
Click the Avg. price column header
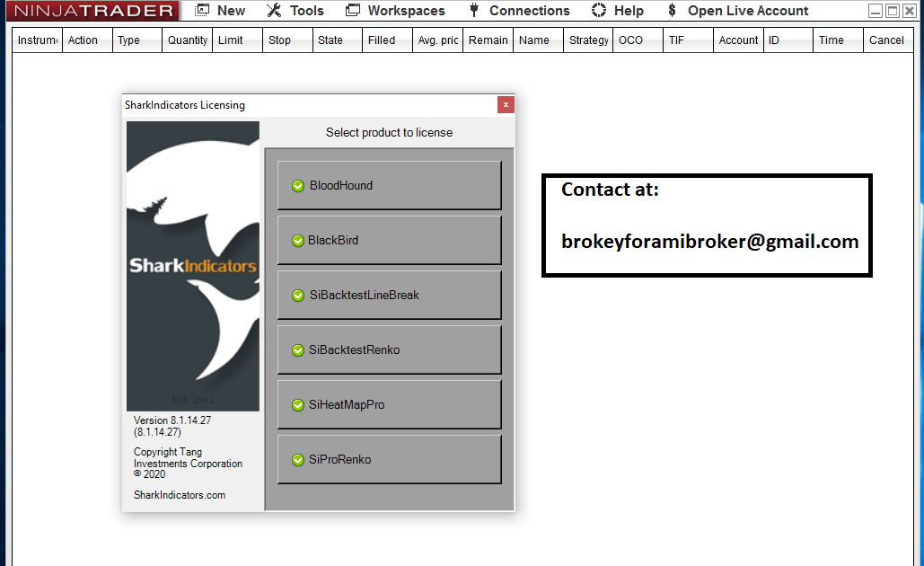tap(438, 40)
